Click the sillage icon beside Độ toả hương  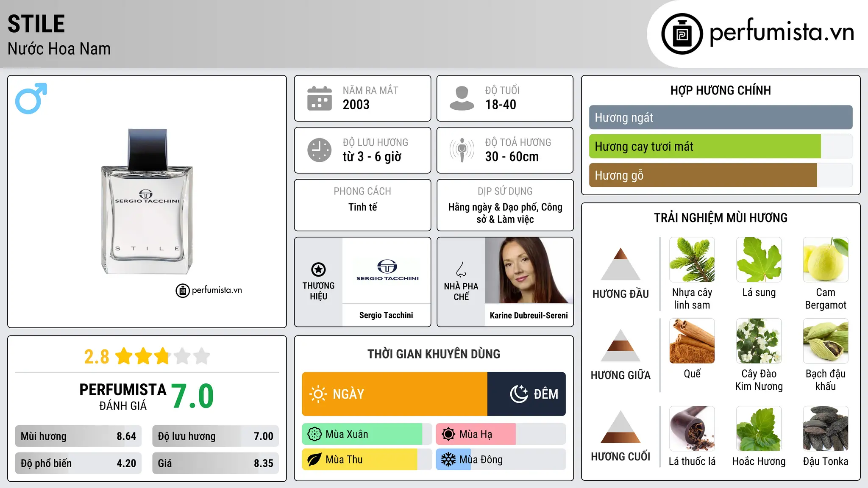(462, 150)
